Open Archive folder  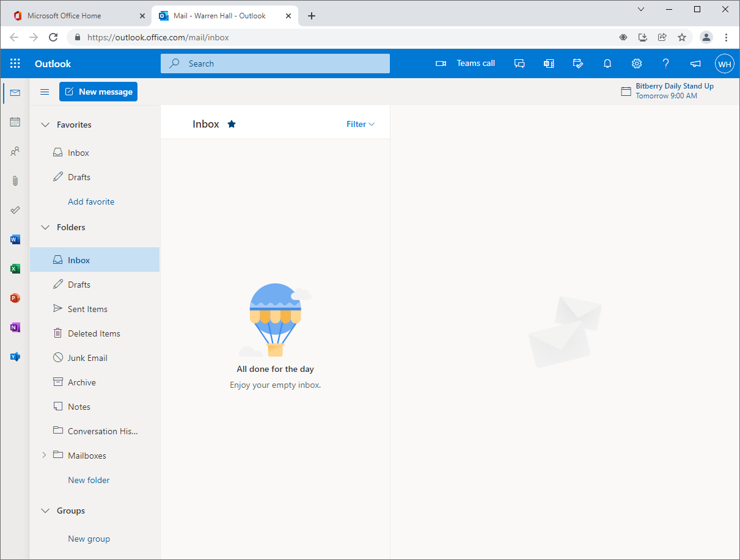pos(95,382)
